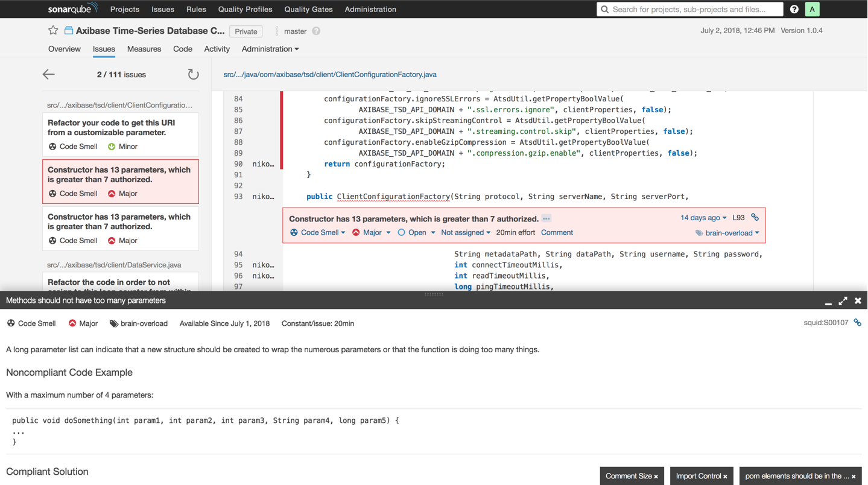The image size is (868, 485).
Task: Open Projects in the top navigation
Action: point(125,9)
